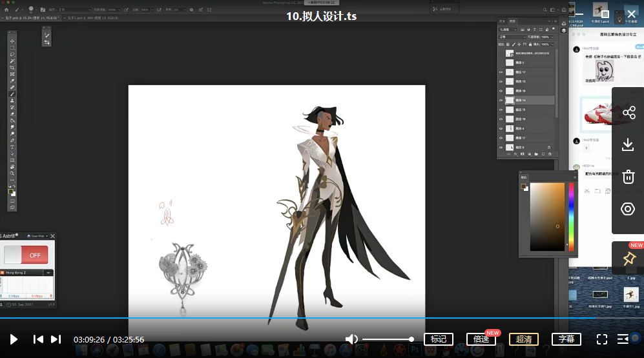The height and width of the screenshot is (358, 644).
Task: Expand the Hong Kong 2 server dropdown
Action: tap(47, 273)
